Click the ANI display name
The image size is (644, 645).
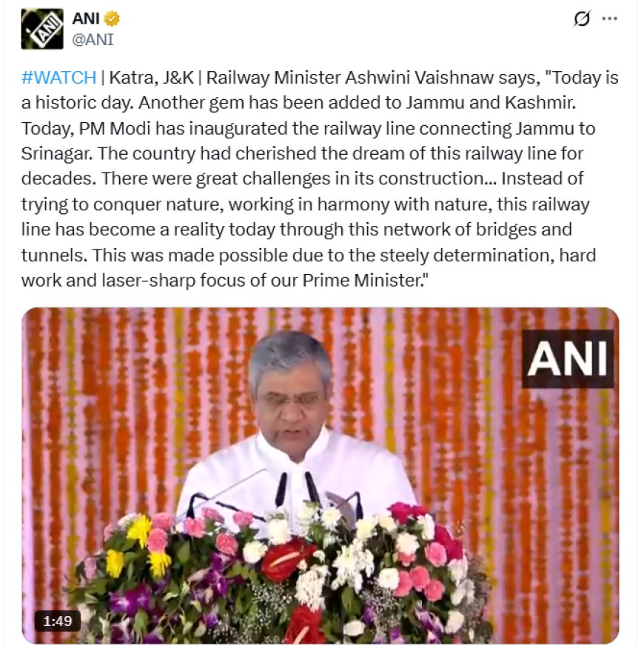(x=86, y=19)
